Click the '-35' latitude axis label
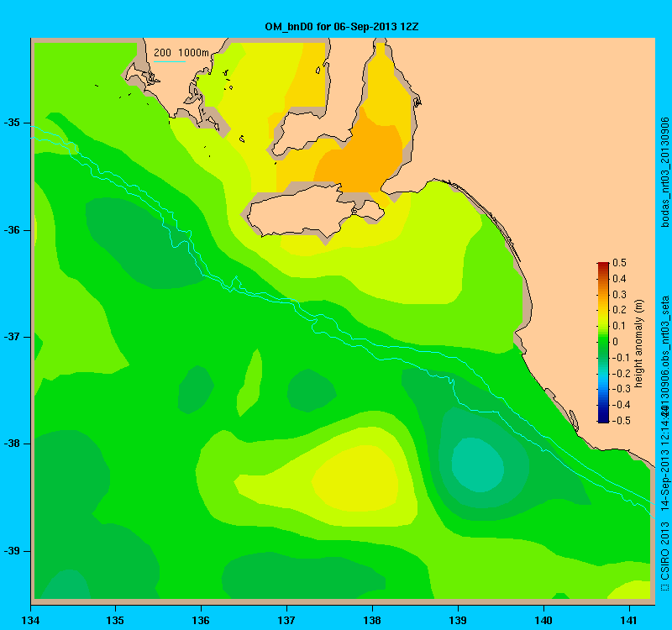 [x=12, y=123]
